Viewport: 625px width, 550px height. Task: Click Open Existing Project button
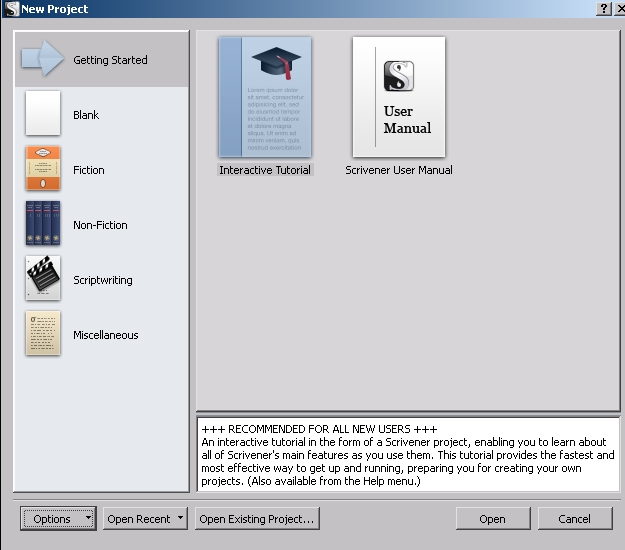(257, 519)
